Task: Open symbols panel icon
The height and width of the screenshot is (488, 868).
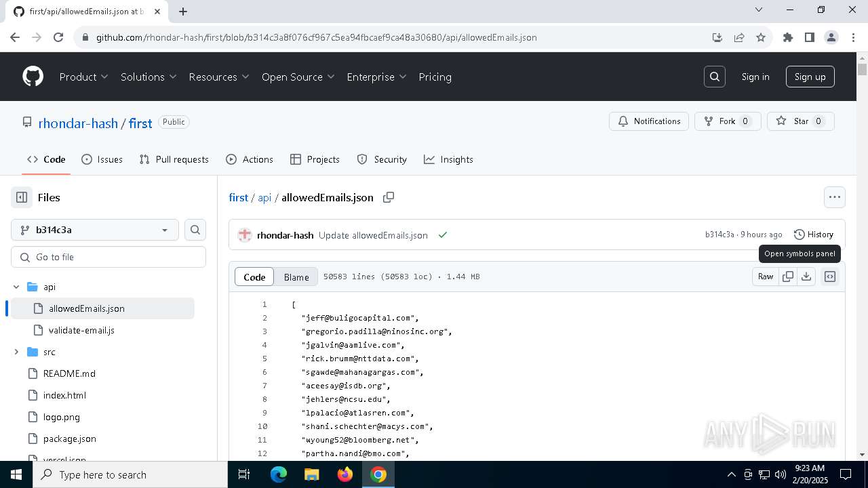Action: point(830,277)
